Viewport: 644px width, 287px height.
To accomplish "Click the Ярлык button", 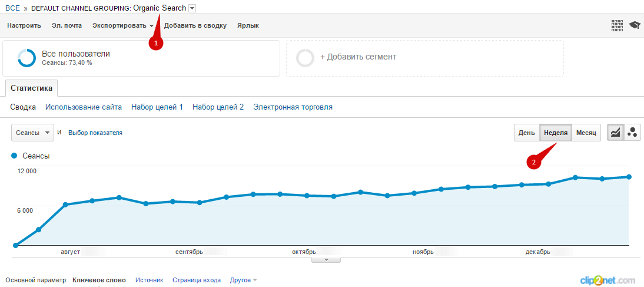I will pos(248,25).
